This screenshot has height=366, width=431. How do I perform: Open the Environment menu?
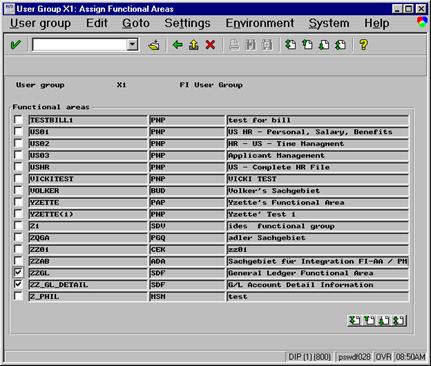pos(260,23)
